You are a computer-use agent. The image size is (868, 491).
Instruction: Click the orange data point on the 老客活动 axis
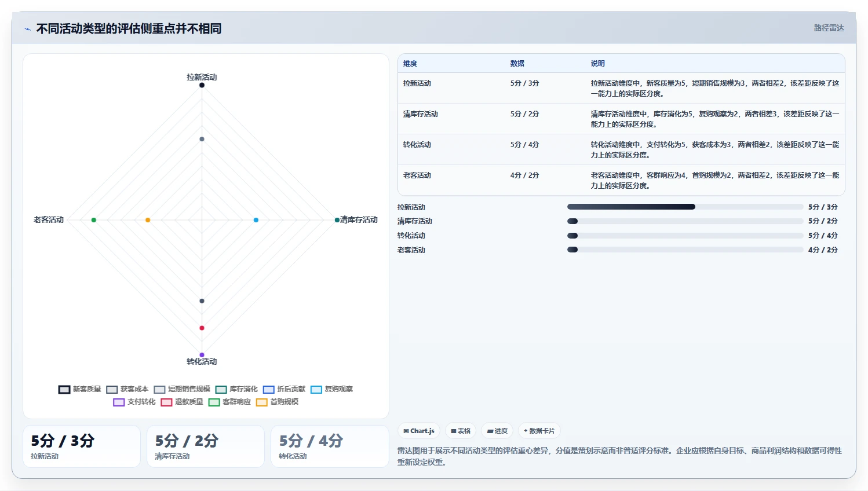click(x=148, y=220)
